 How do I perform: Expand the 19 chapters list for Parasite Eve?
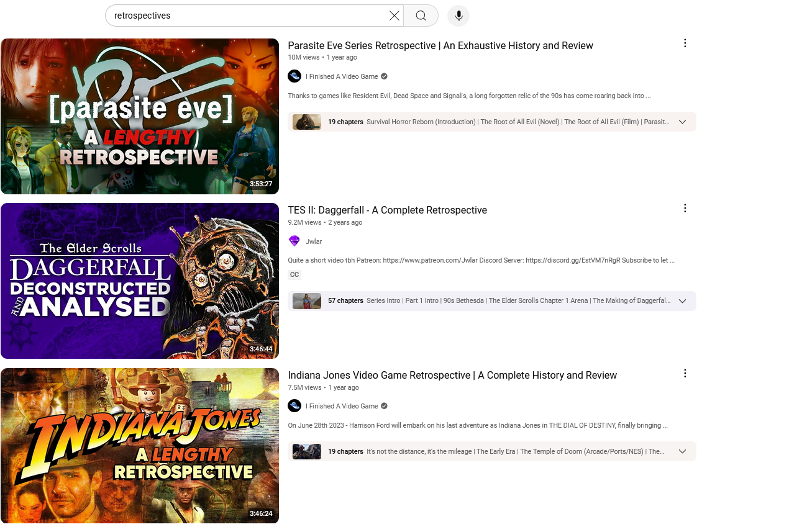pos(682,122)
